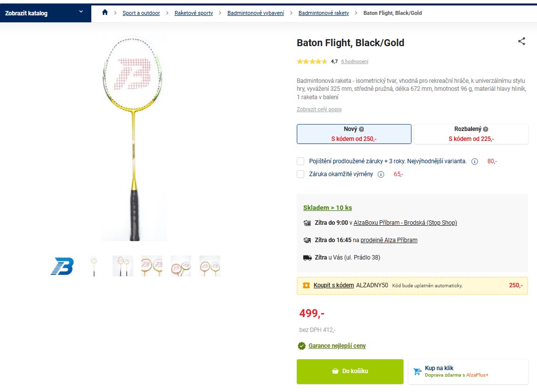Viewport: 537px width, 392px height.
Task: Tick the Záruka okamžité výměny checkbox
Action: (300, 174)
